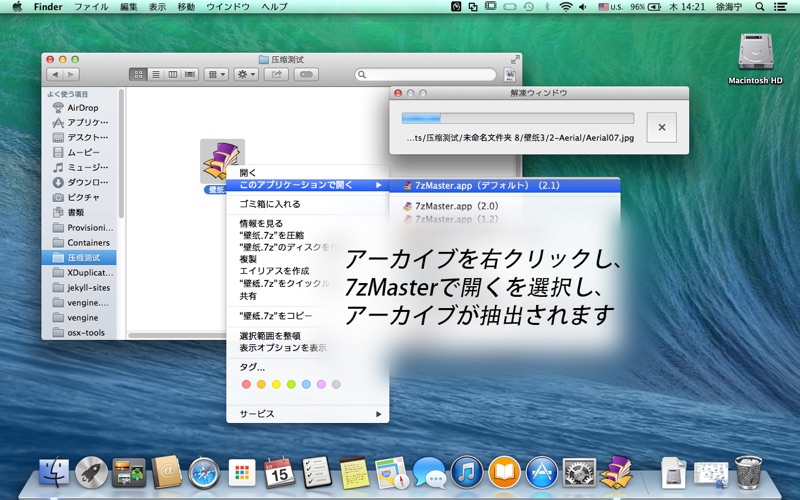Click share button in Finder toolbar
This screenshot has width=800, height=500.
pyautogui.click(x=276, y=74)
